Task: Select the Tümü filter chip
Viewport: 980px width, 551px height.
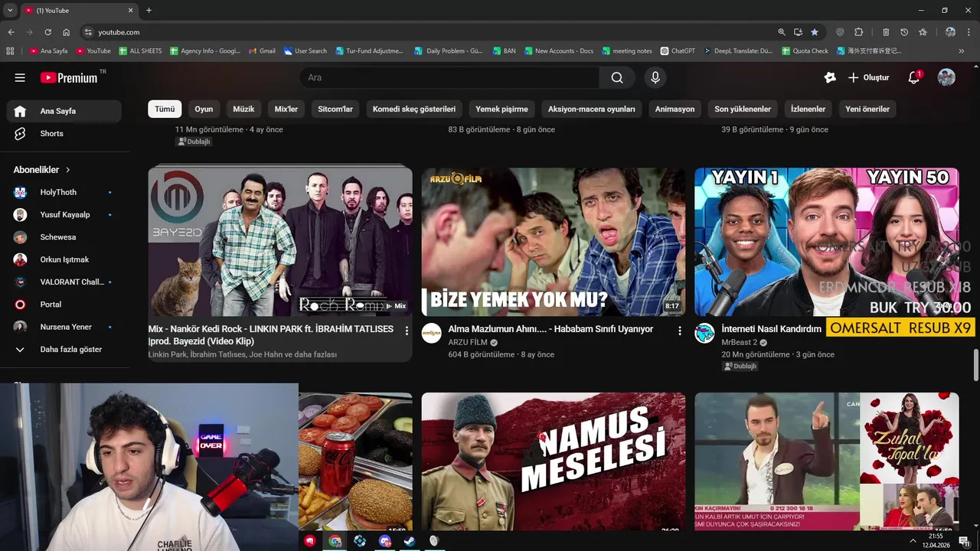Action: (165, 109)
